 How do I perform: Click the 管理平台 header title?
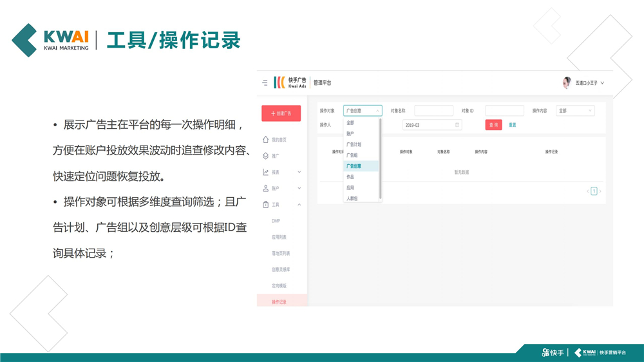[x=323, y=82]
